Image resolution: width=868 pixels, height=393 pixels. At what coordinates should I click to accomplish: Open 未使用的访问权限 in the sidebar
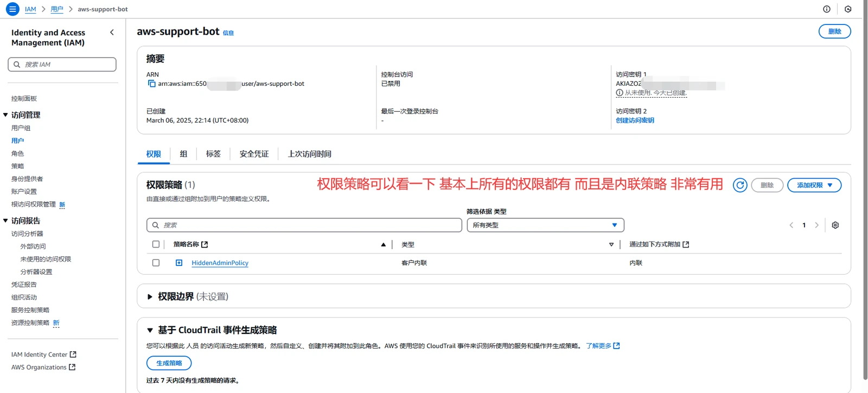[x=46, y=259]
